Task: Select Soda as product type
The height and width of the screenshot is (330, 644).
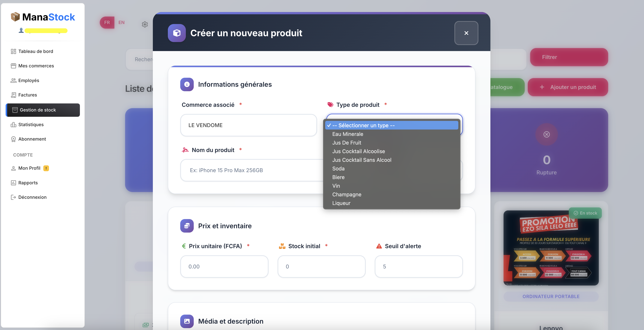Action: pyautogui.click(x=392, y=169)
